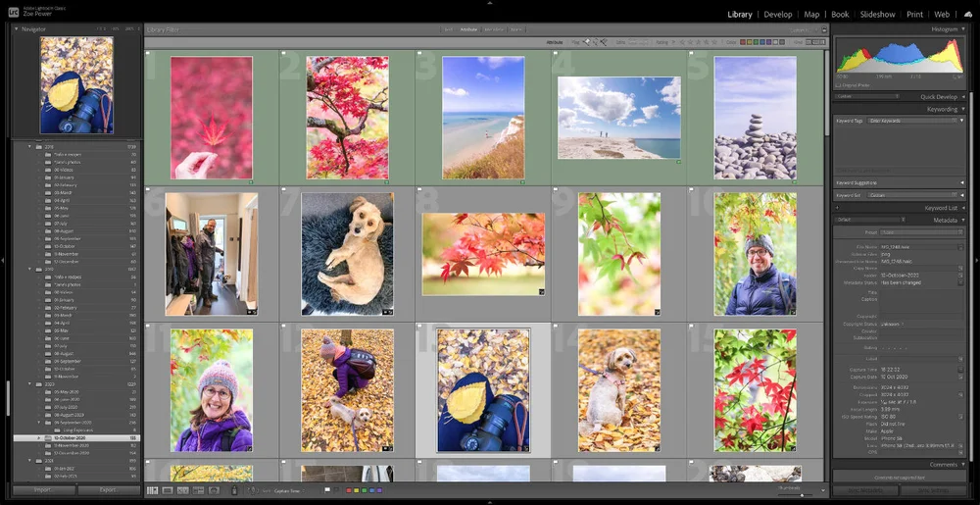The width and height of the screenshot is (980, 505).
Task: Expand the Comments panel
Action: [x=963, y=465]
